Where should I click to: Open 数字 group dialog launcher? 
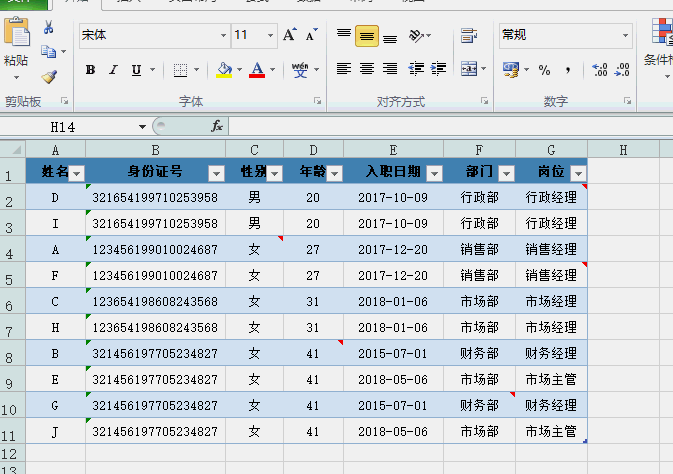tap(628, 101)
